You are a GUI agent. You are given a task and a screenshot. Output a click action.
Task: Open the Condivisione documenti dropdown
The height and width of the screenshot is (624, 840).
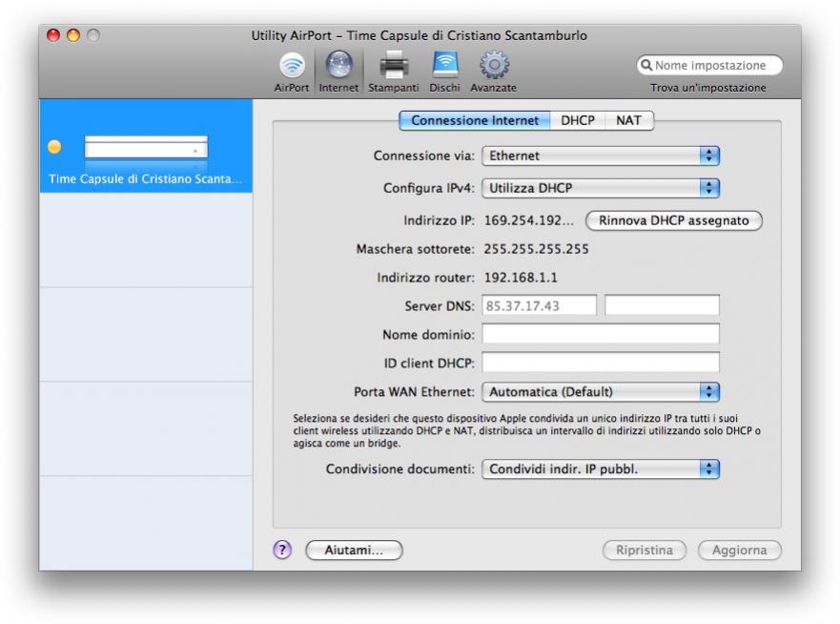click(x=601, y=469)
